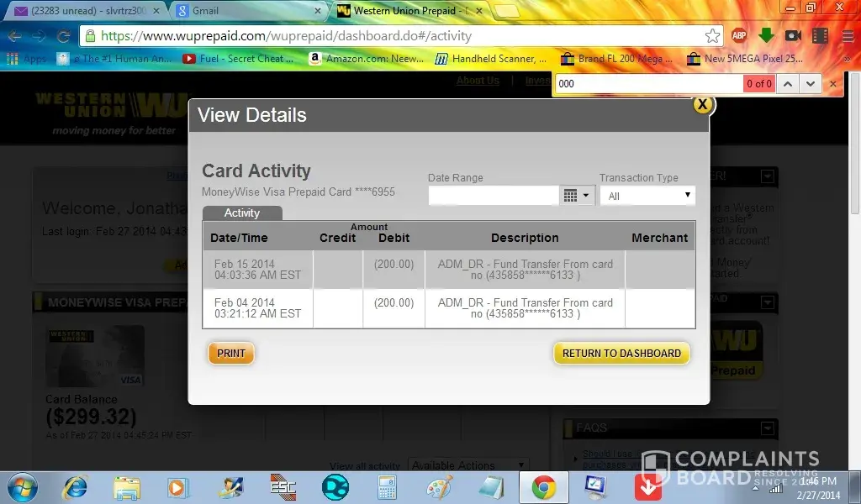
Task: Reload the page with the refresh icon
Action: point(64,36)
